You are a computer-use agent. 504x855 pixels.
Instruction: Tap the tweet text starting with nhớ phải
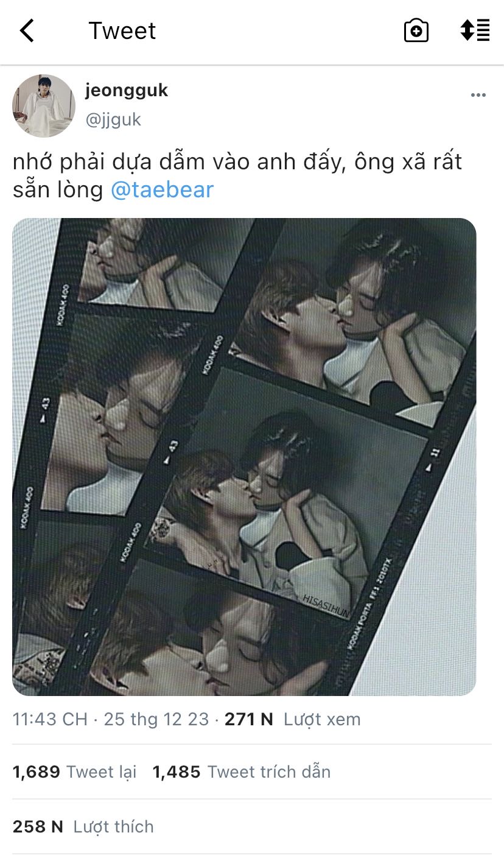pos(237,175)
